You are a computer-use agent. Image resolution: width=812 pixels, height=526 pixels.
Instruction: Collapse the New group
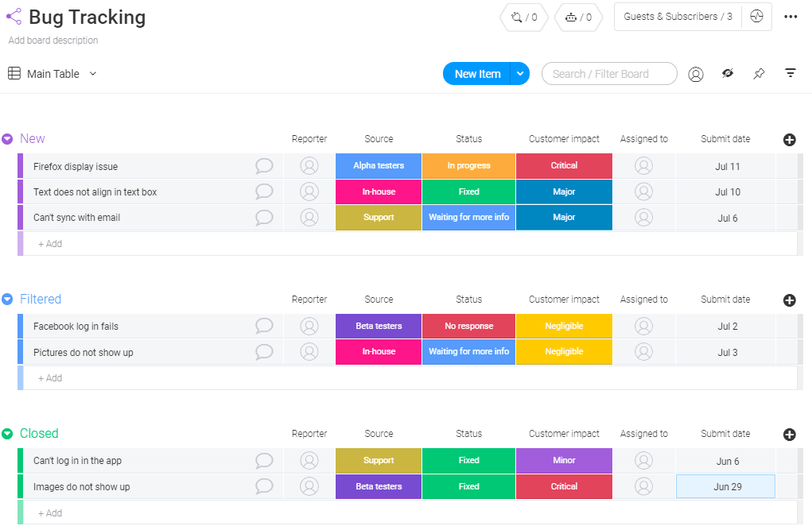coord(9,138)
